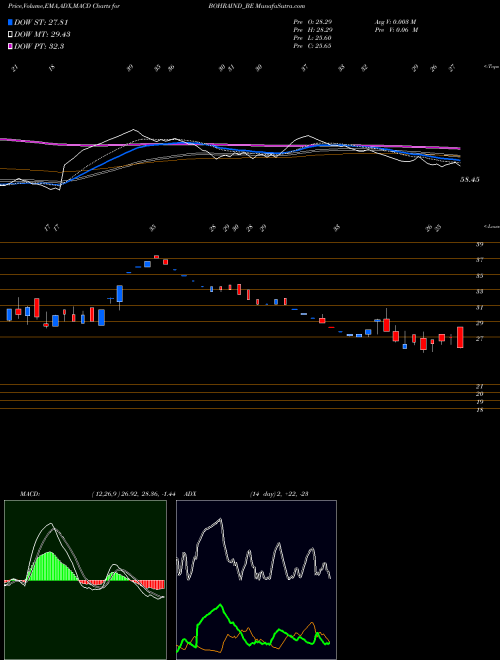The height and width of the screenshot is (660, 500).
Task: Click the ADX '(14 day) 2, +22, -23' readout
Action: 279,494
